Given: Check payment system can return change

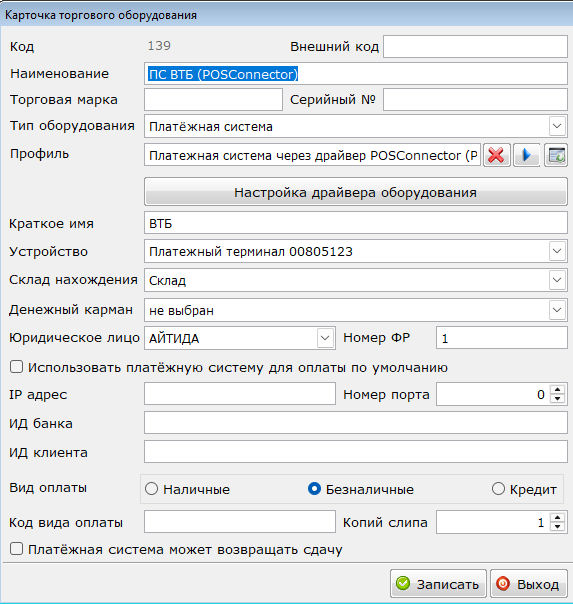Looking at the screenshot, I should pyautogui.click(x=16, y=549).
